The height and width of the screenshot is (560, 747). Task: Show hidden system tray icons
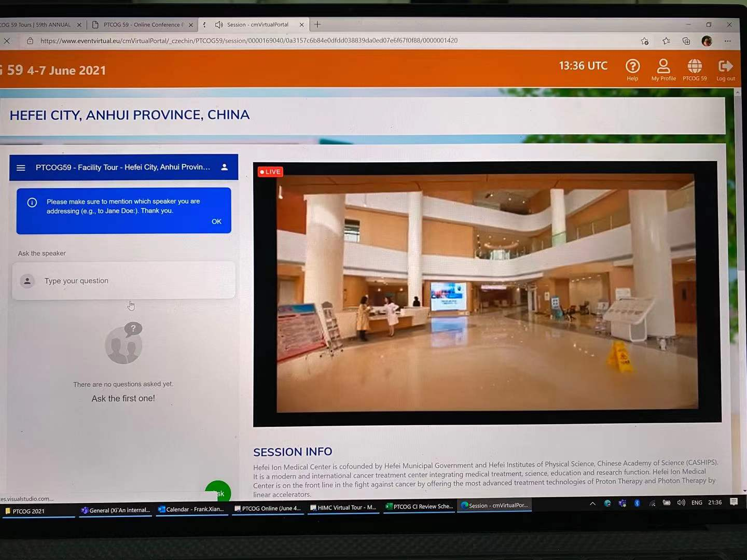pos(592,503)
